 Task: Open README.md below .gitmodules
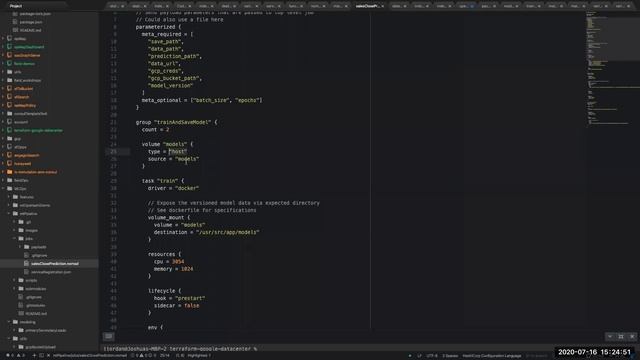[x=36, y=313]
